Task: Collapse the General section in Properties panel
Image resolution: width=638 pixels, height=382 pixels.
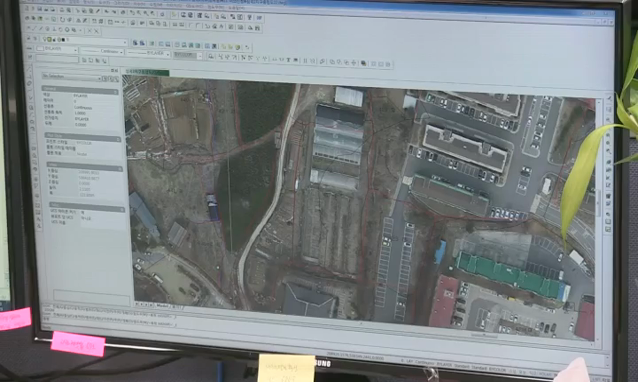Action: point(115,92)
